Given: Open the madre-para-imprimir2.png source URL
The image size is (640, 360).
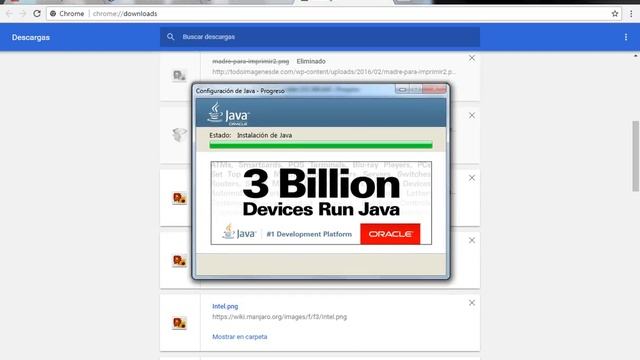Looking at the screenshot, I should [334, 71].
